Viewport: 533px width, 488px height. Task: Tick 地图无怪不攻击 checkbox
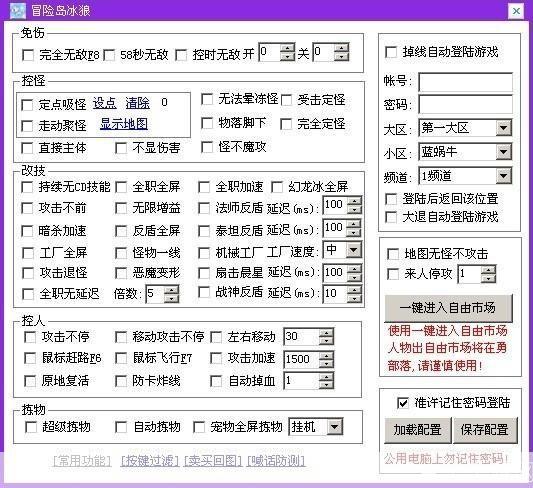coord(393,254)
